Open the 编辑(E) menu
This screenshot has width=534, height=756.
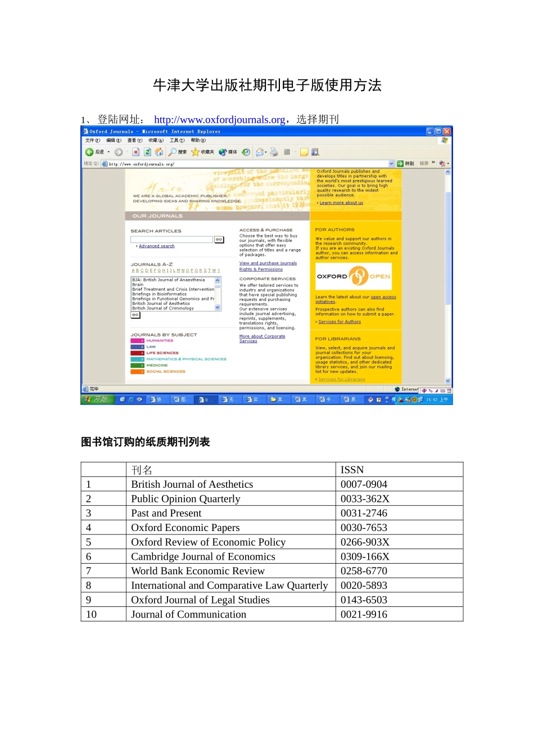(114, 140)
